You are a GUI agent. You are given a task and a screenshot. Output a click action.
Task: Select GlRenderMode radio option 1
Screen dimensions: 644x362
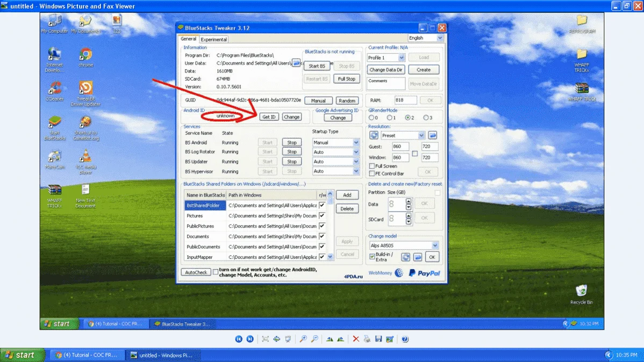point(389,118)
